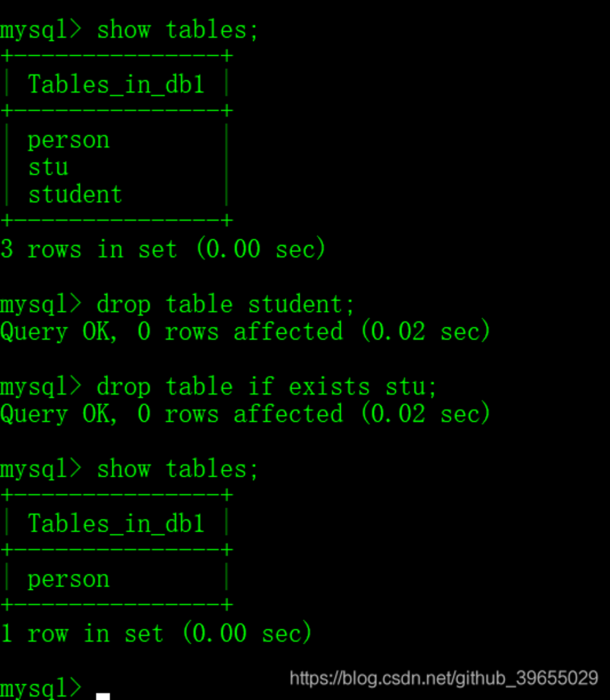Click the first 'mysql>' prompt text
The height and width of the screenshot is (700, 610).
pos(41,31)
